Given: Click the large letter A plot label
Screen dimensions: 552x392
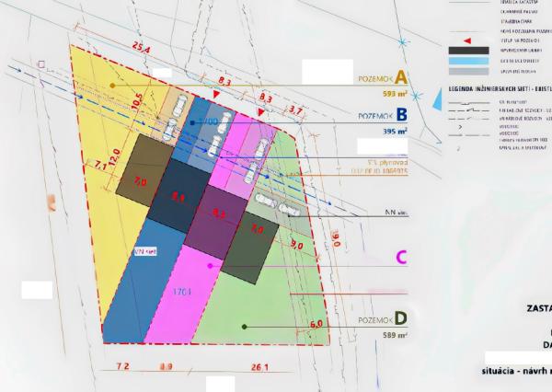Looking at the screenshot, I should pos(400,79).
